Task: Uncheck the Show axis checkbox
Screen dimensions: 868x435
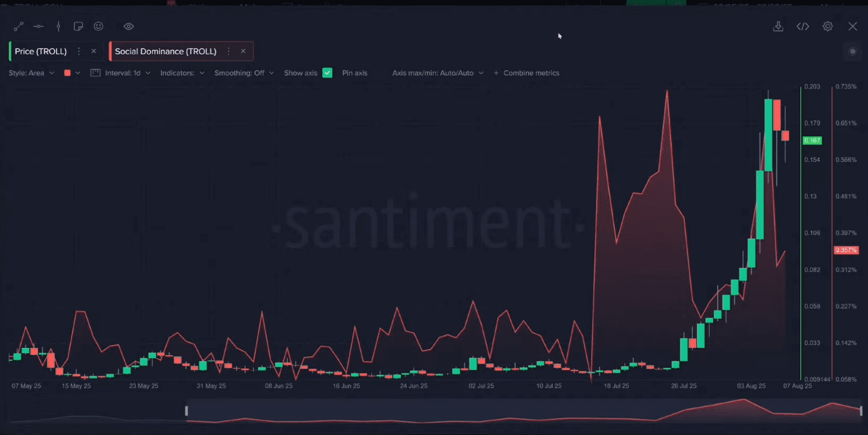Action: point(327,73)
